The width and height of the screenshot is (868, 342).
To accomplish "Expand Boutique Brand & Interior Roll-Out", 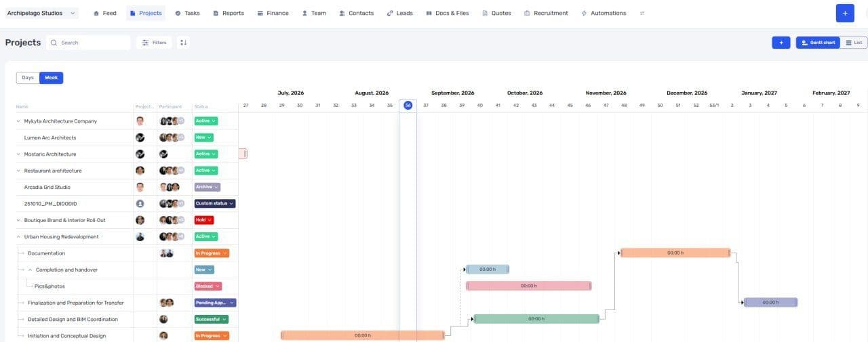I will tap(18, 220).
